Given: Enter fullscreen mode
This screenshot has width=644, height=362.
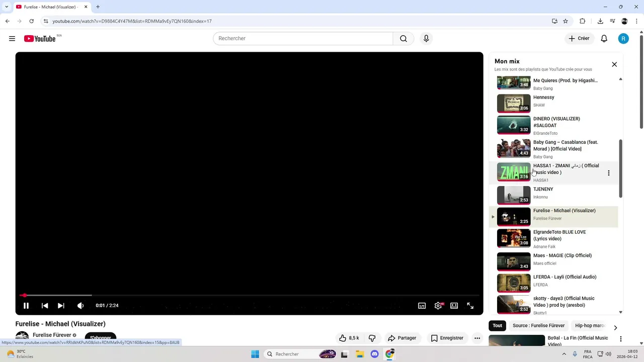Looking at the screenshot, I should [470, 306].
